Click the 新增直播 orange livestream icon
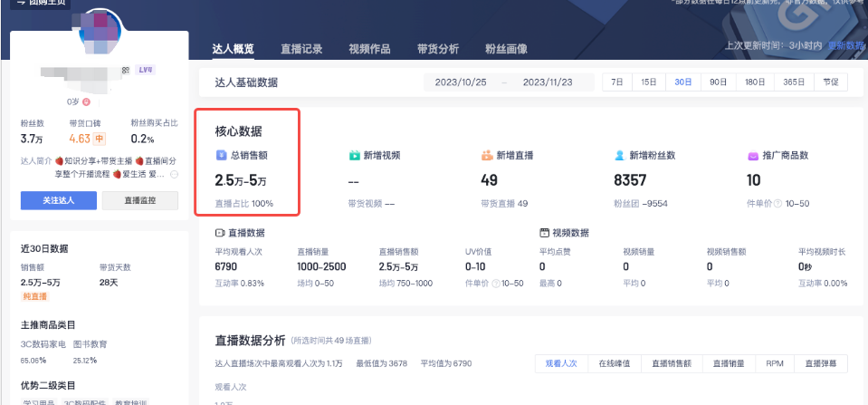 (487, 156)
